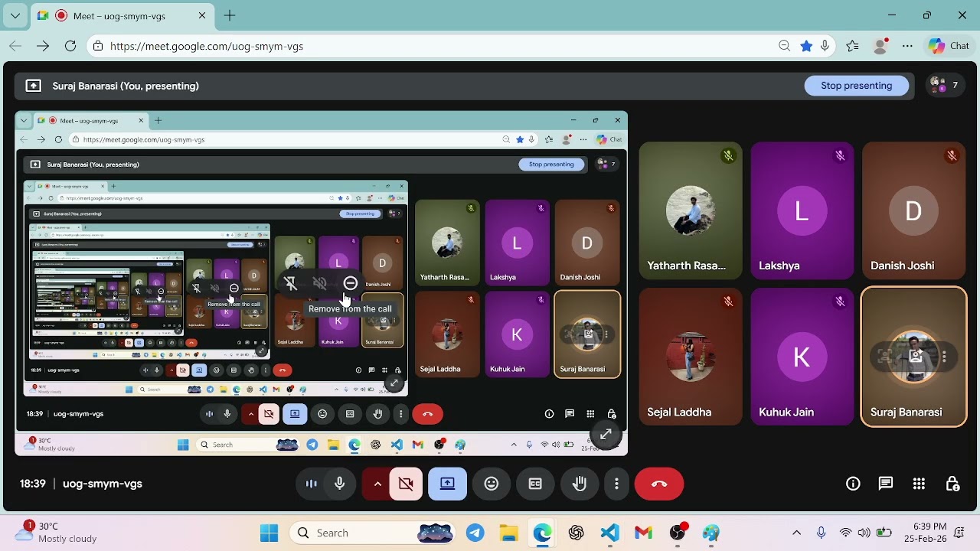Screen dimensions: 980x551
Task: Leave the call with the red hang-up button
Action: (659, 484)
